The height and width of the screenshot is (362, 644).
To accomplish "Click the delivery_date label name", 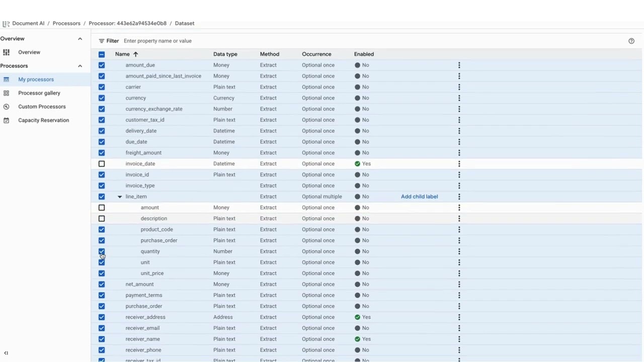I will coord(141,131).
